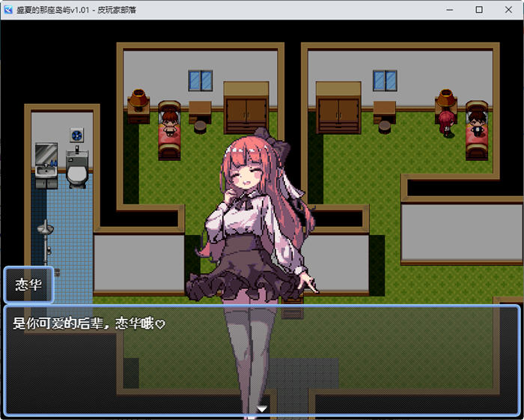Click the child sprite in left bed
This screenshot has width=524, height=420.
tap(170, 123)
